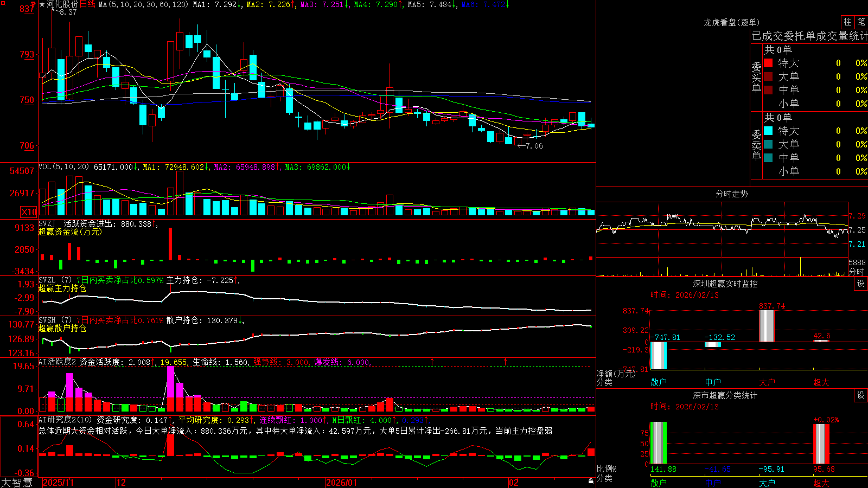
Task: Click dark red 大单 buy-order swatch
Action: pos(768,76)
